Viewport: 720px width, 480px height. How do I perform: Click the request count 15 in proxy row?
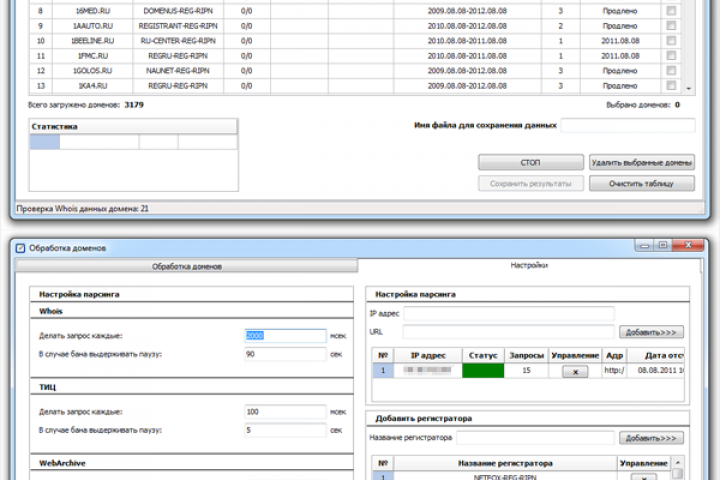(526, 370)
